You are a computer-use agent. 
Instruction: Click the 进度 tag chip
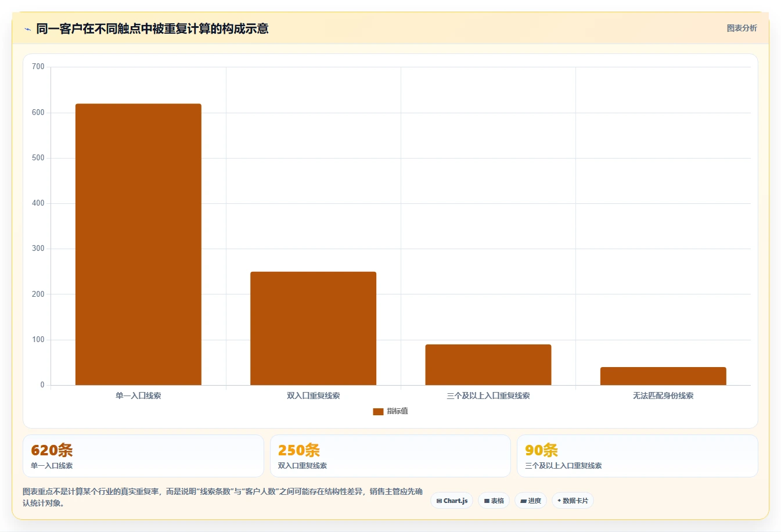531,501
